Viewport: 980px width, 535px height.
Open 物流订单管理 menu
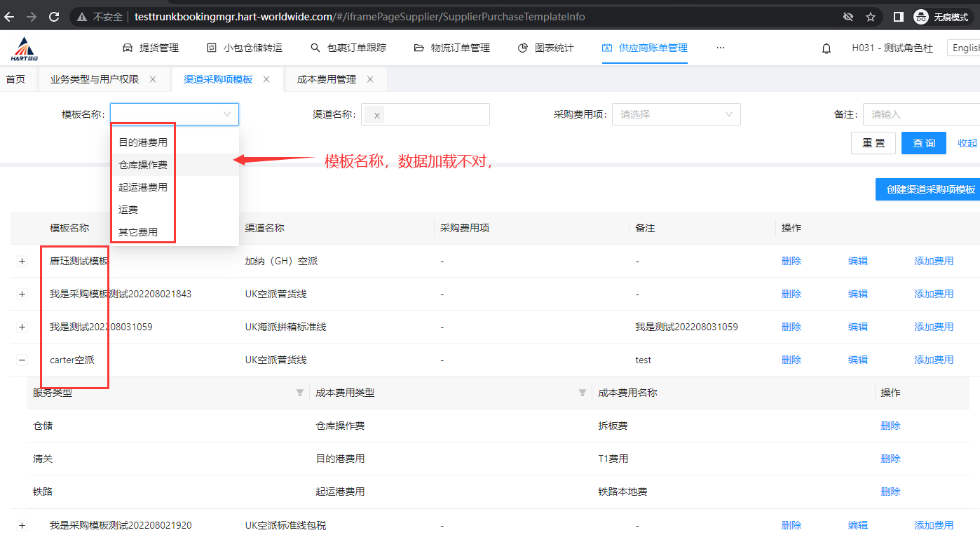tap(452, 48)
